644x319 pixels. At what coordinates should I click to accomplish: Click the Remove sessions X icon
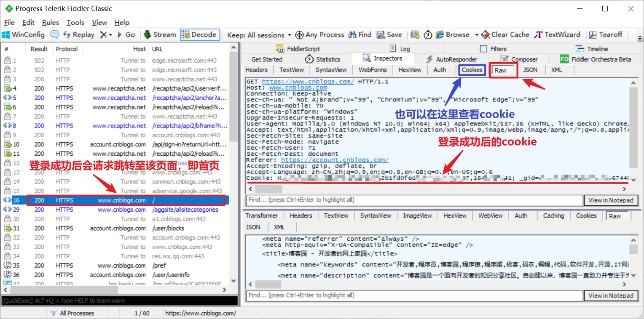(x=103, y=35)
